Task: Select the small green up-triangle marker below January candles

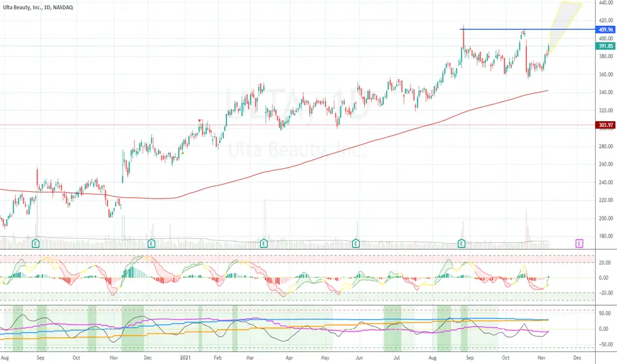Action: (183, 152)
